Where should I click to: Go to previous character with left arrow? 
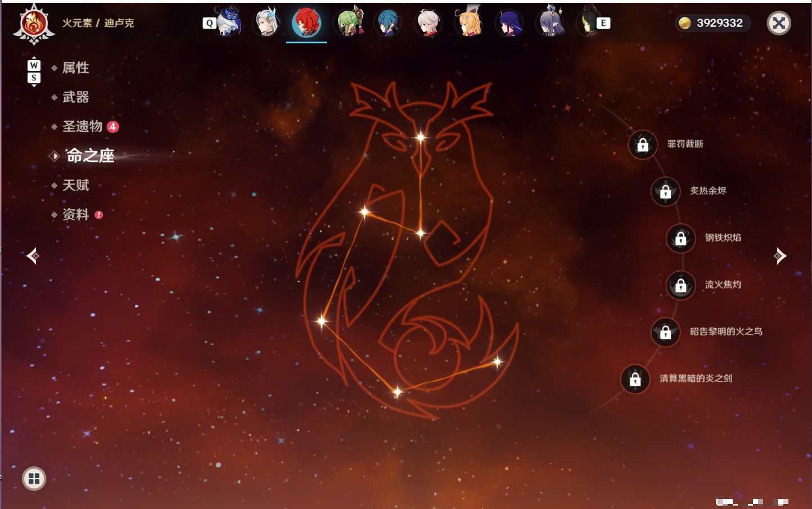[33, 256]
